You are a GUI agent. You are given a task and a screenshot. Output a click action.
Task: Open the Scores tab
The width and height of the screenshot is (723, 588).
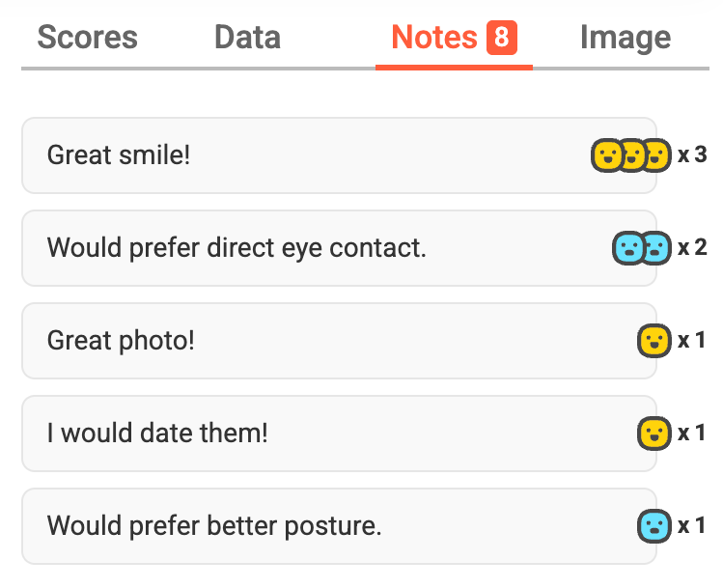(x=87, y=38)
